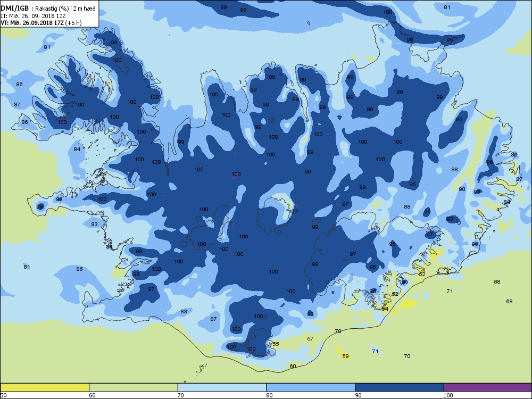Viewport: 532px width, 399px height.
Task: Click the 'DMI/IGB' title text
Action: tap(14, 9)
